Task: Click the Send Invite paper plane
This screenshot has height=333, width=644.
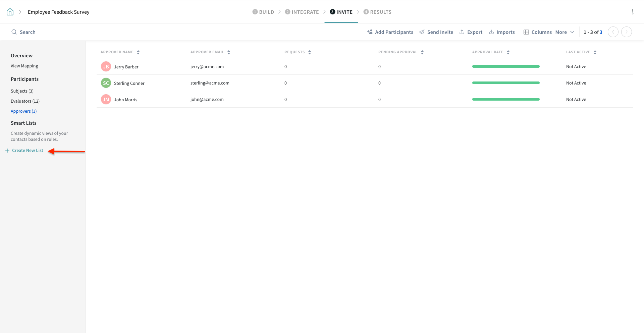Action: point(422,32)
